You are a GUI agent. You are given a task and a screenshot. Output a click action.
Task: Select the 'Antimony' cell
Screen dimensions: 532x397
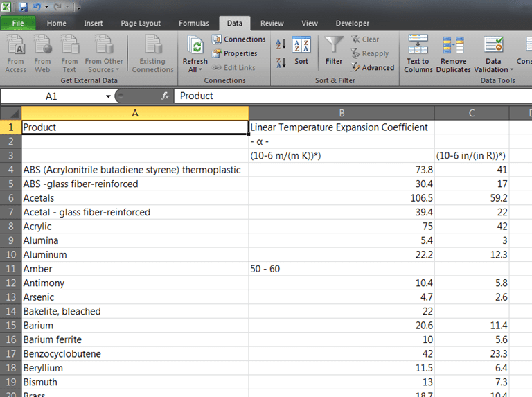(135, 283)
